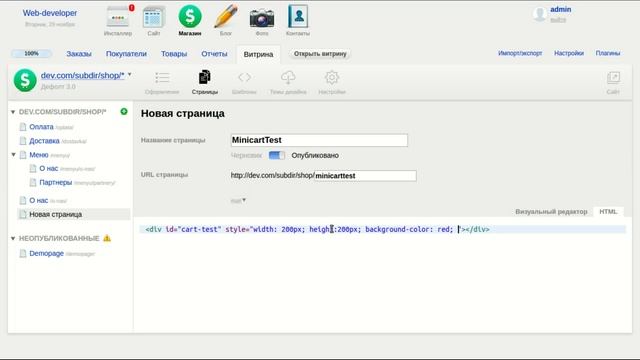Screen dimensions: 640x360
Task: Switch to the HTML editor tab
Action: [x=608, y=211]
